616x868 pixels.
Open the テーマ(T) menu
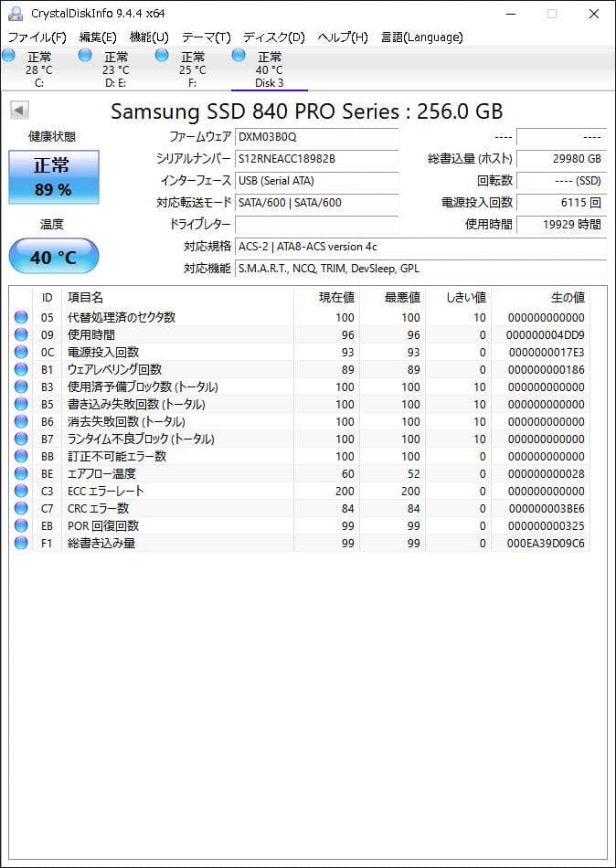coord(206,37)
